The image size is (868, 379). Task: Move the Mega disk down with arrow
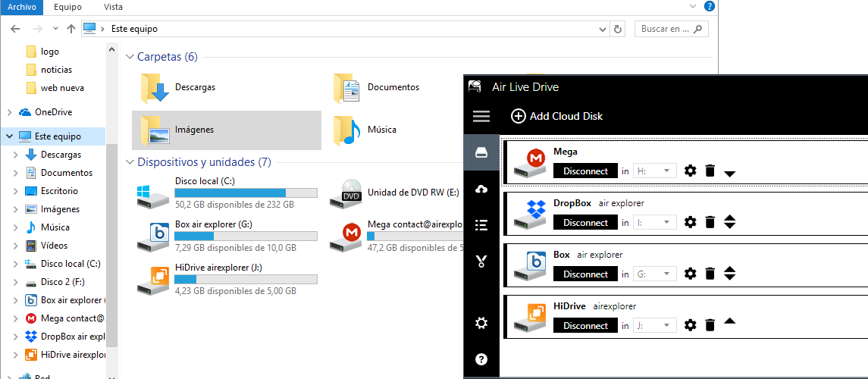click(x=729, y=174)
